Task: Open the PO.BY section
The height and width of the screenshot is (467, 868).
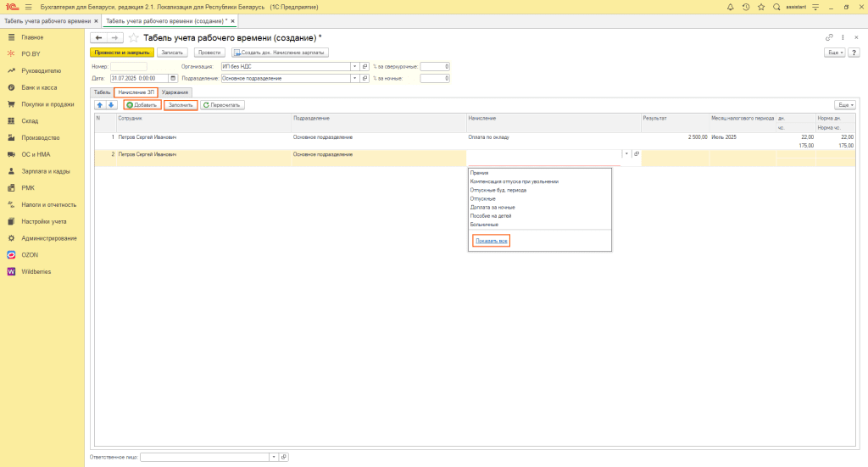Action: click(x=31, y=54)
